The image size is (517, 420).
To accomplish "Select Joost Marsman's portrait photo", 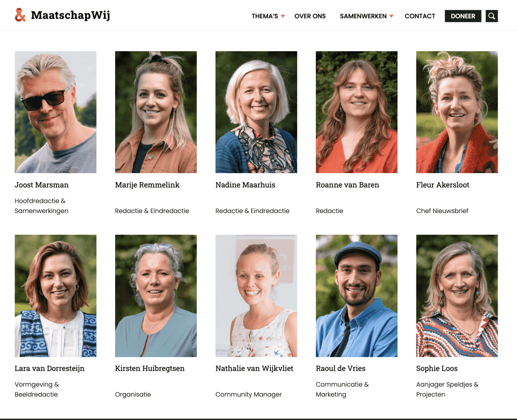I will click(x=55, y=112).
